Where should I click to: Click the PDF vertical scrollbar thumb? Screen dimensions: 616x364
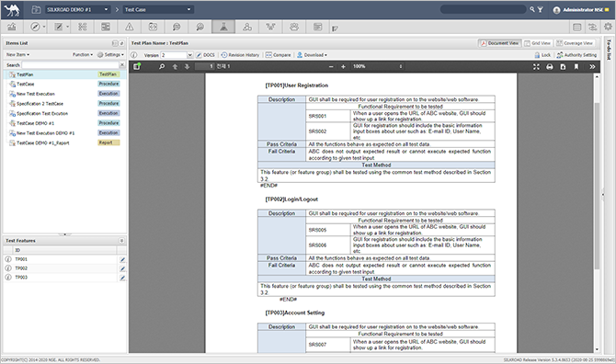[x=597, y=186]
